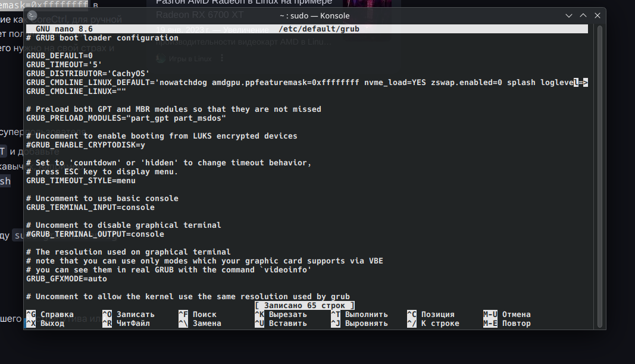Click the Konsole vertical scrollbar
This screenshot has width=635, height=364.
(x=600, y=176)
